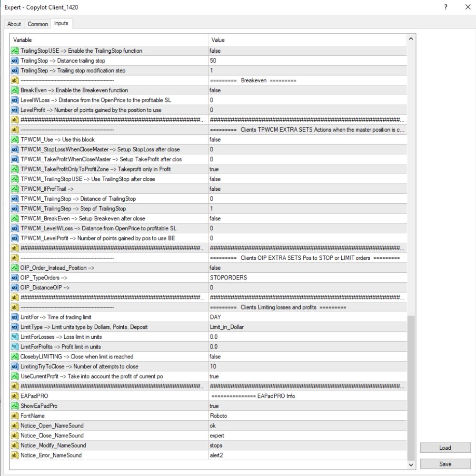This screenshot has width=476, height=476.
Task: Click the string icon beside Notice_Error_NameSound
Action: [x=15, y=456]
